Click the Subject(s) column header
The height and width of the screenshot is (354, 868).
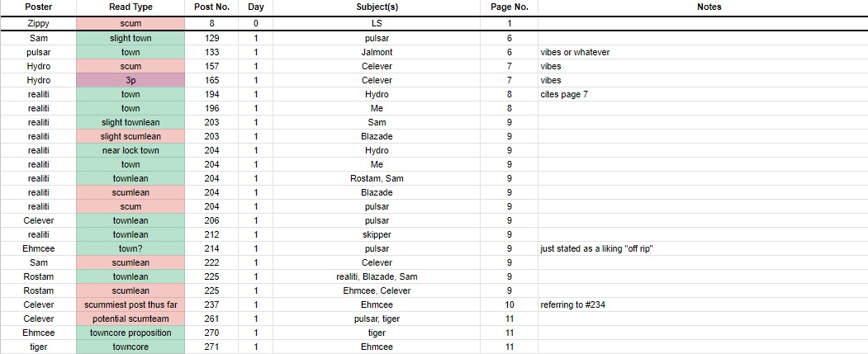377,7
